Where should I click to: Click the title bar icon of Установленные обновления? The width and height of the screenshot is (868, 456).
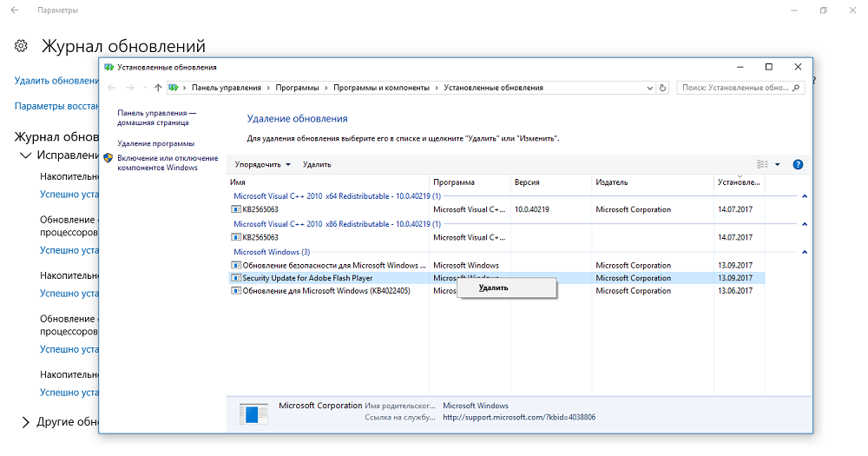pyautogui.click(x=109, y=67)
